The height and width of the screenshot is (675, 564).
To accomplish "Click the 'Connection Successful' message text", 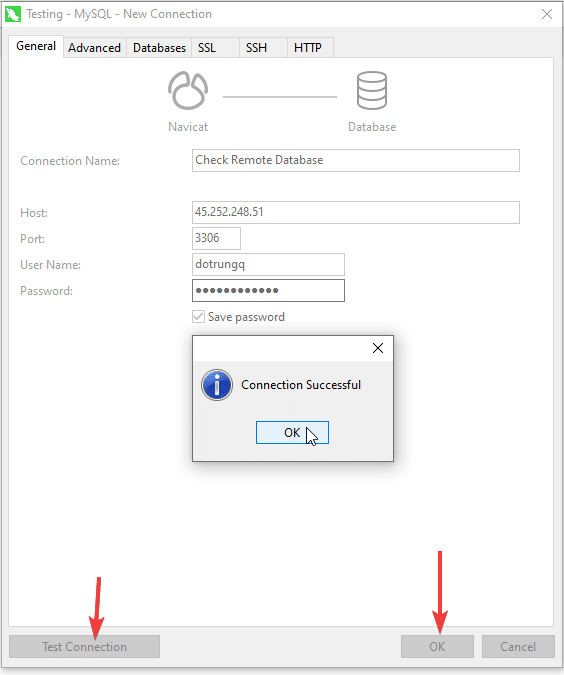I will [301, 385].
